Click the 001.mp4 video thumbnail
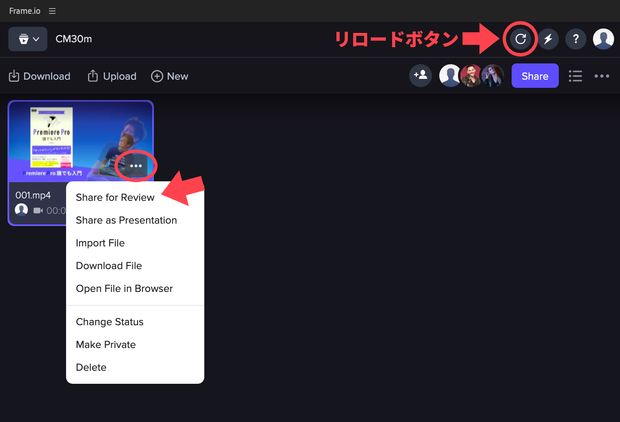The image size is (620, 422). coord(81,142)
